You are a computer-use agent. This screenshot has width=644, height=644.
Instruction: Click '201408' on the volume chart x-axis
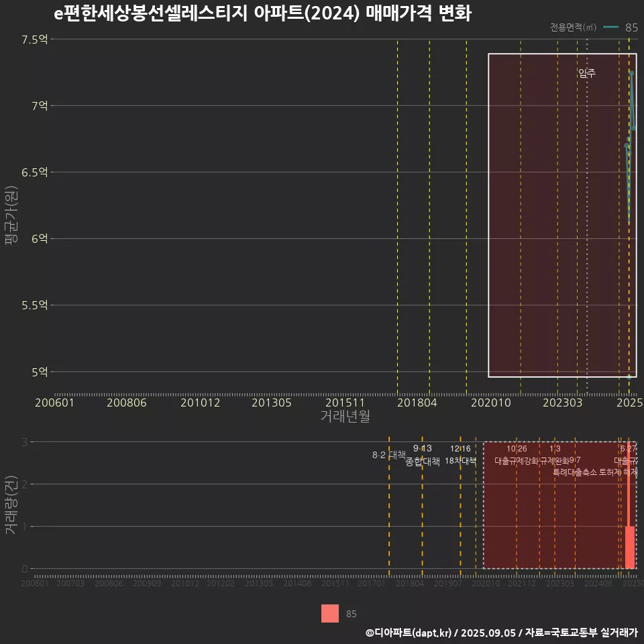click(x=297, y=583)
